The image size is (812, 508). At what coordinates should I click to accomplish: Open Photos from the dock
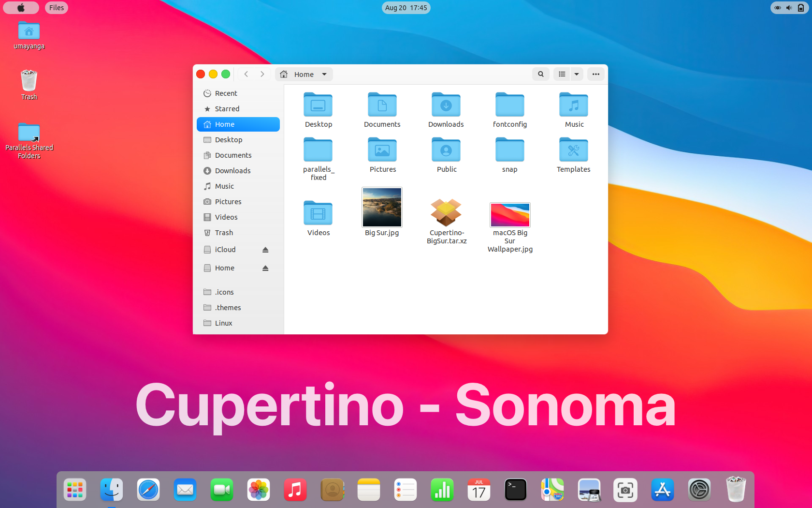259,490
